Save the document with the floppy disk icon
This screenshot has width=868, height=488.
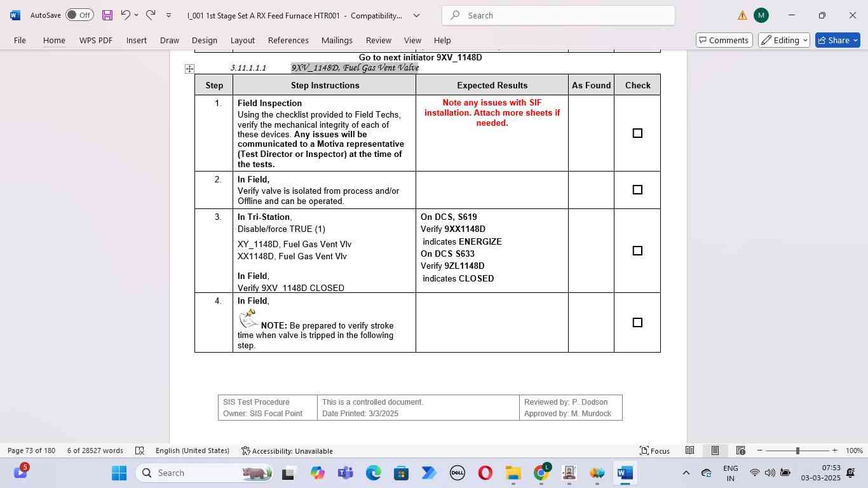(107, 15)
